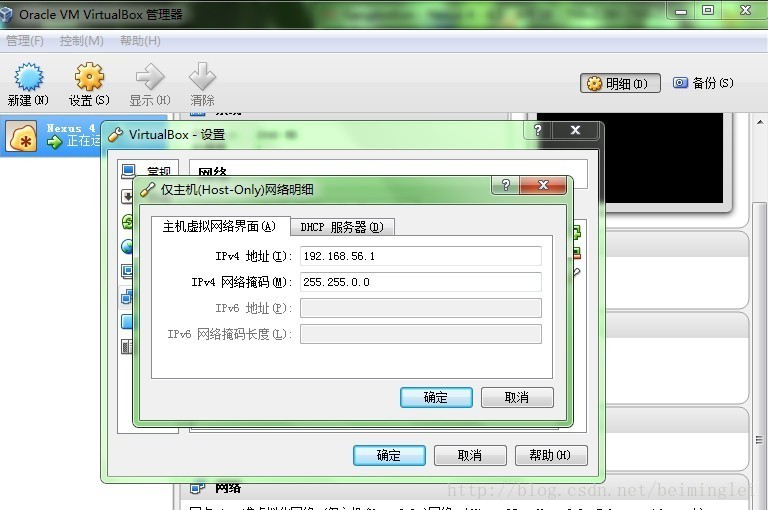Click scroll-up arrow of manager details pane
Viewport: 768px width, 510px height.
(760, 121)
